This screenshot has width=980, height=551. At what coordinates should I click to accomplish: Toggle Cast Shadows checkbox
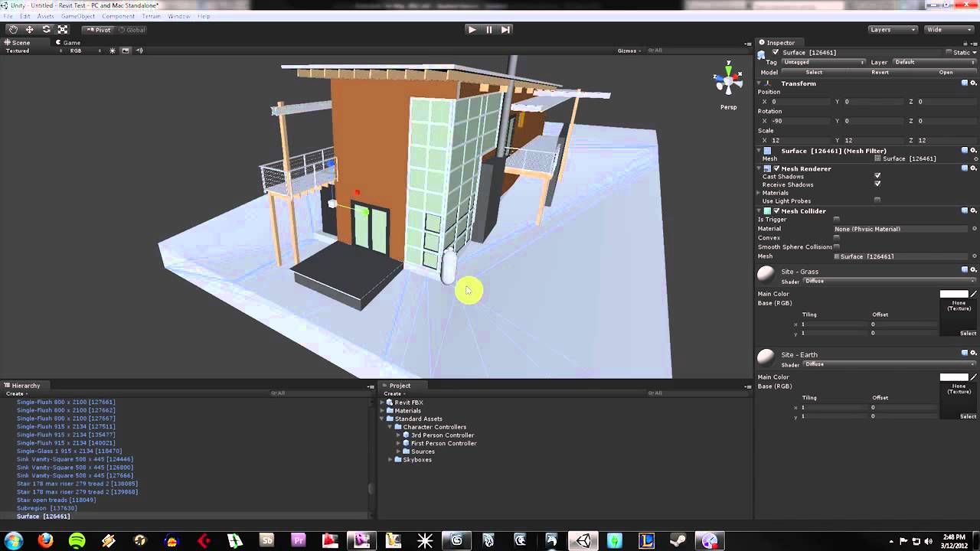pyautogui.click(x=877, y=176)
